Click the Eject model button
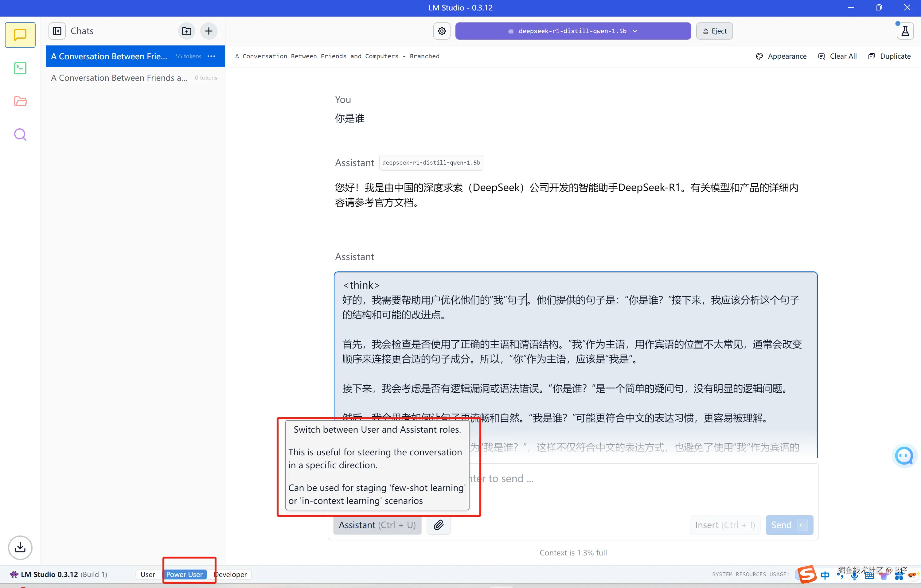This screenshot has width=921, height=588. (x=714, y=31)
